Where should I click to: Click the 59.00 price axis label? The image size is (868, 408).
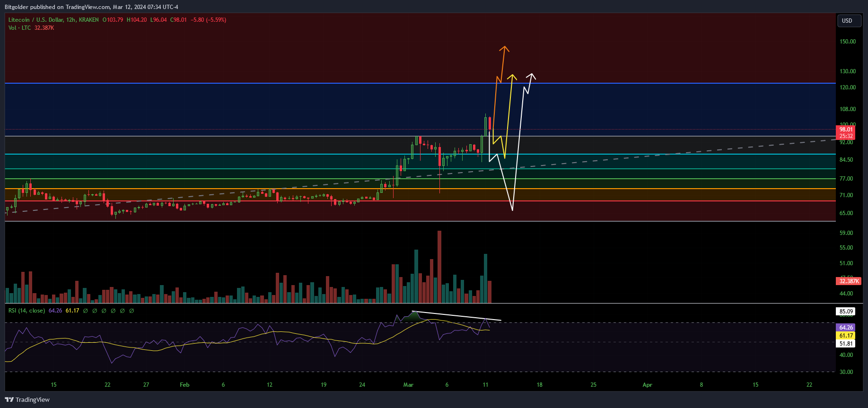click(846, 233)
